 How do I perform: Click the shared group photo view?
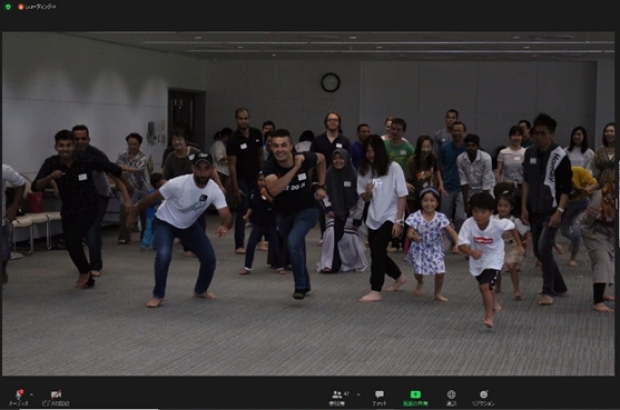pyautogui.click(x=308, y=204)
